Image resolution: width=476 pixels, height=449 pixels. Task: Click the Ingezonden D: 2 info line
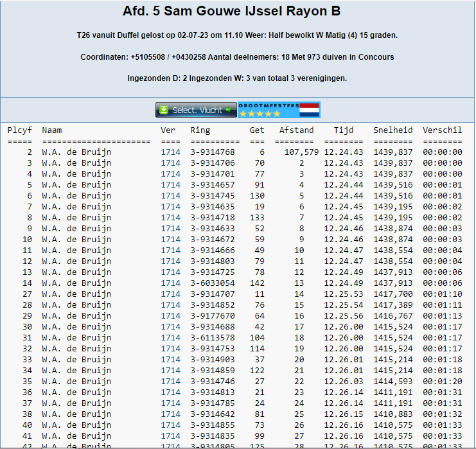pos(237,78)
